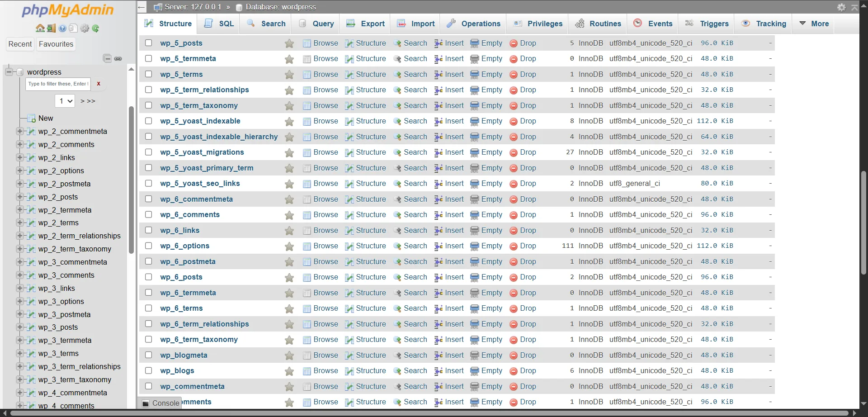
Task: Open the Privileges tab
Action: pyautogui.click(x=538, y=24)
